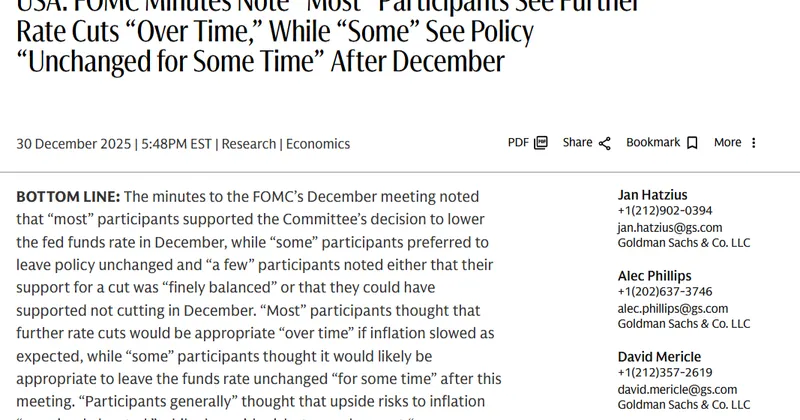
Task: Select author name Jan Hatzius
Action: click(652, 194)
